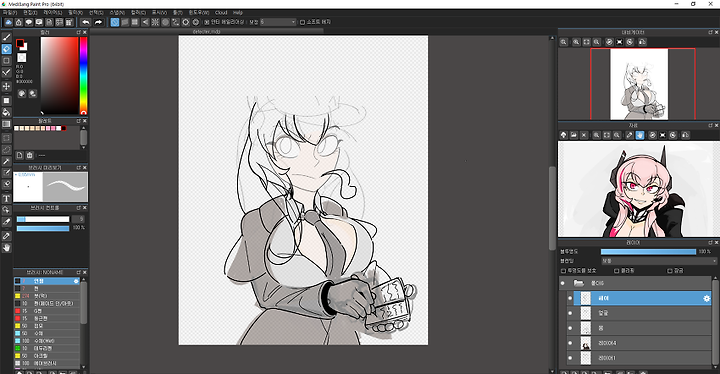Enable the circle snap guide

pos(165,22)
